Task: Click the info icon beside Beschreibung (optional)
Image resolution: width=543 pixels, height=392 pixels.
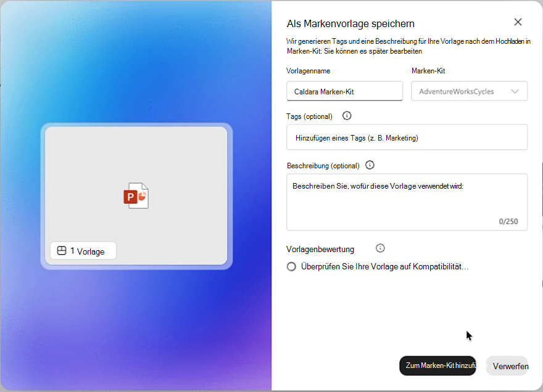Action: [x=370, y=165]
